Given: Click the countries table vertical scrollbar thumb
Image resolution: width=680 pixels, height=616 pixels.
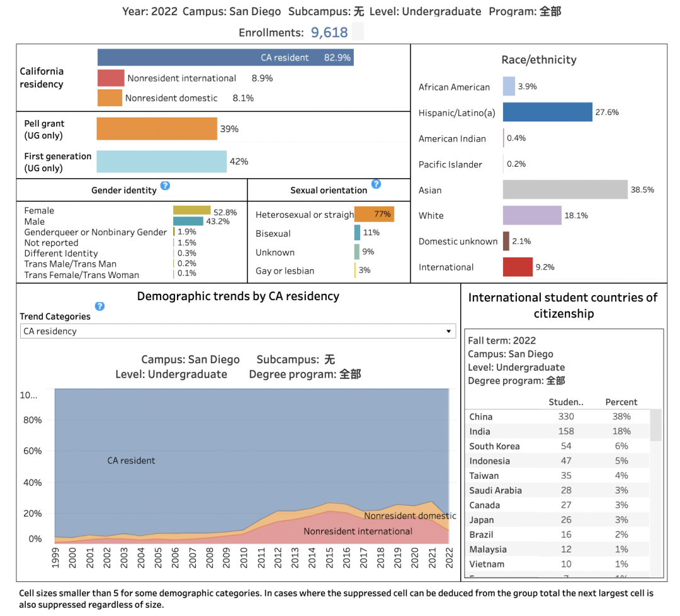Looking at the screenshot, I should (655, 425).
